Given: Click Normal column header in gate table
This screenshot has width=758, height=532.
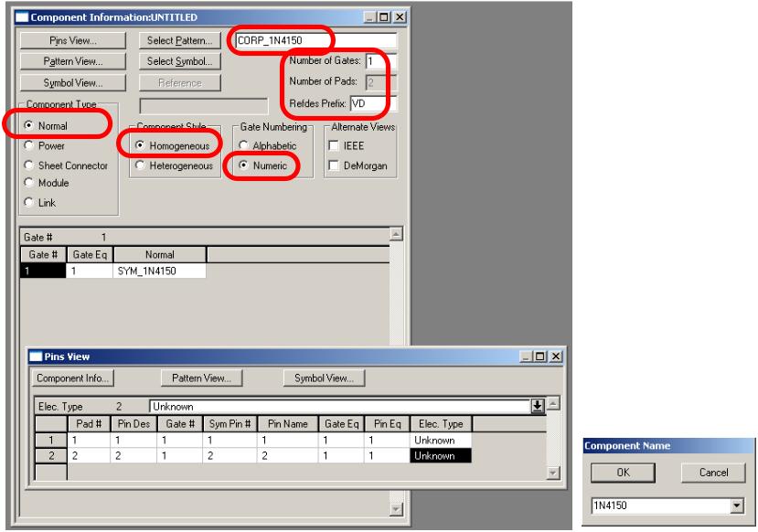Looking at the screenshot, I should click(159, 255).
